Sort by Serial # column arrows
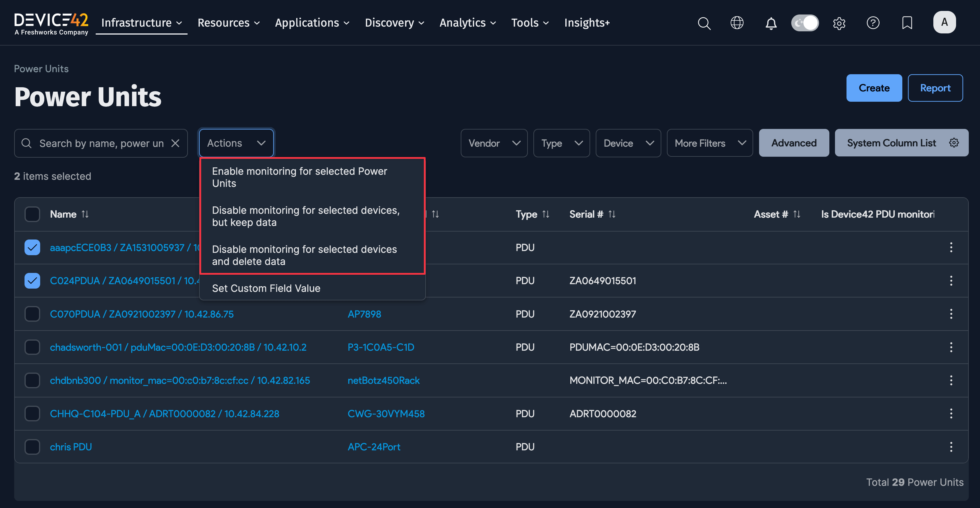Image resolution: width=980 pixels, height=508 pixels. tap(612, 214)
